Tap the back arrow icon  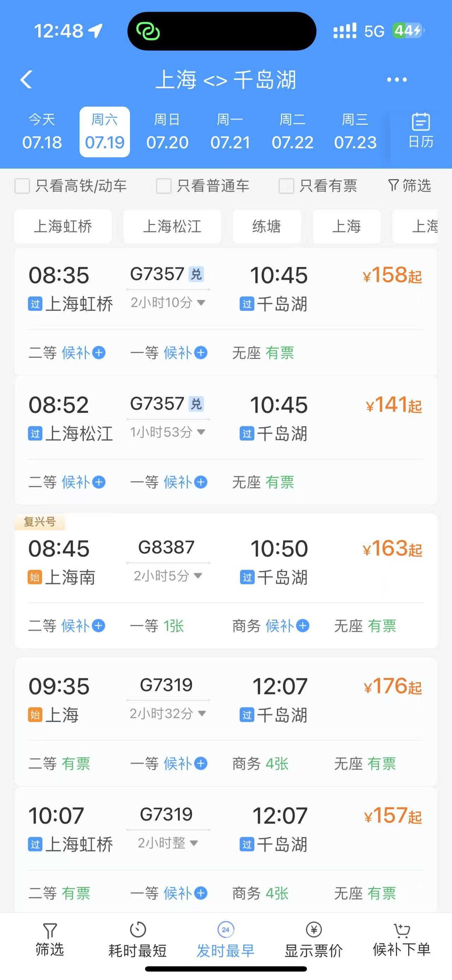[26, 79]
